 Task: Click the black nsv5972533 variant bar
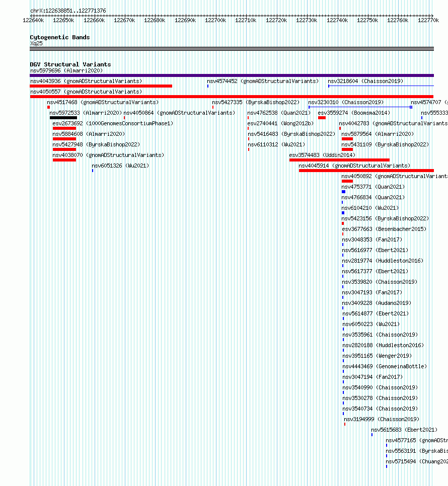pyautogui.click(x=63, y=117)
